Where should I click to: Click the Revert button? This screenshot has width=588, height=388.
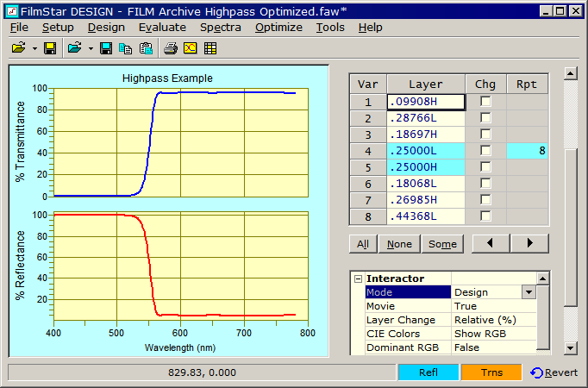click(x=554, y=372)
